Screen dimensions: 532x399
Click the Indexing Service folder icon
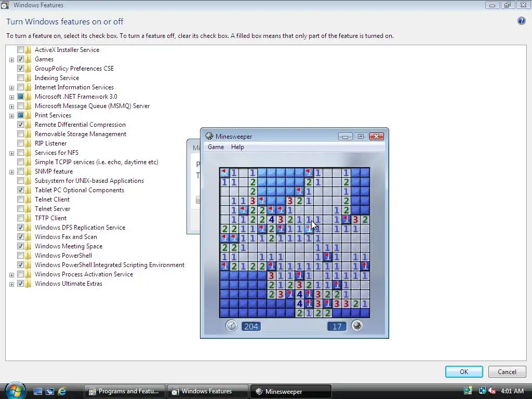(x=28, y=78)
